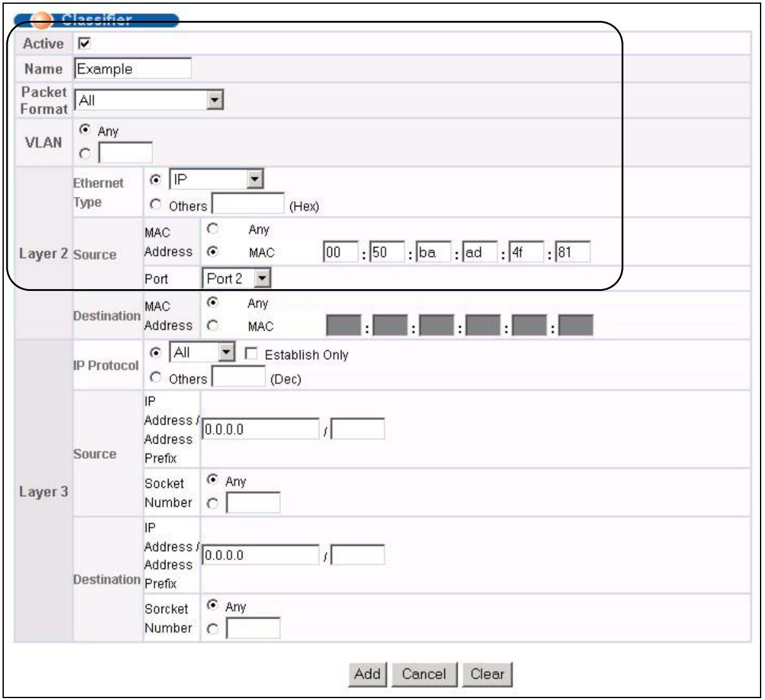Click Source Socket Number input field

point(253,503)
